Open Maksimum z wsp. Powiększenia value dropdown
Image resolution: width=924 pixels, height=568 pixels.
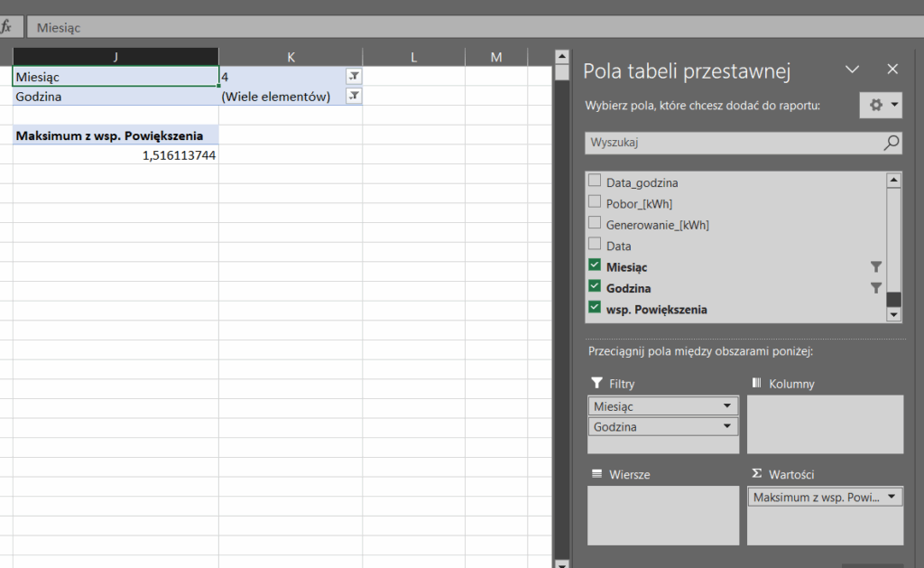point(892,497)
